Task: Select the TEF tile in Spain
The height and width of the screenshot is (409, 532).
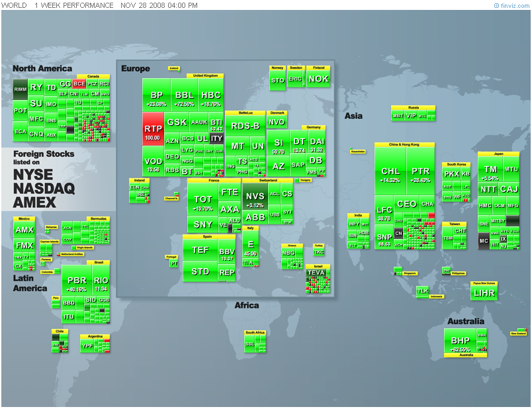Action: click(x=200, y=250)
